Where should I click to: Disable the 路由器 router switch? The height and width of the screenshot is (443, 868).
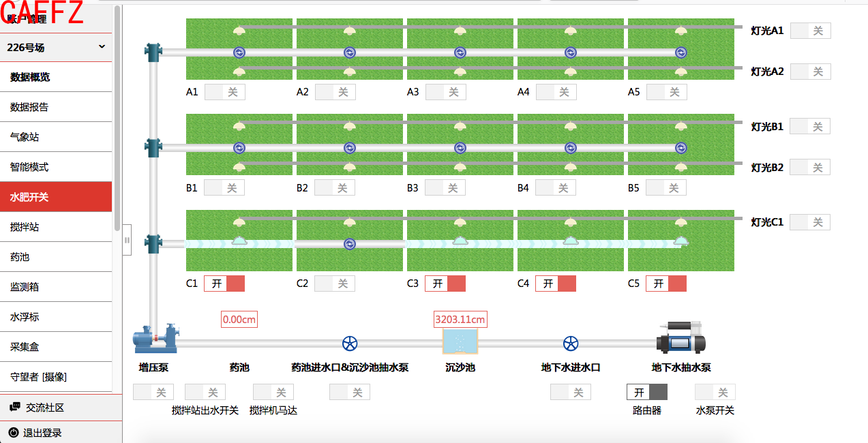(647, 392)
